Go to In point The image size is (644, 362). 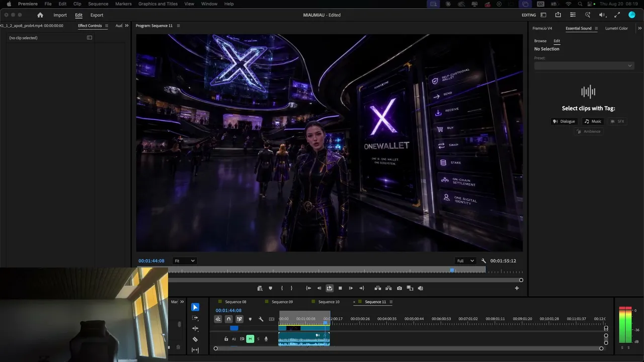tap(308, 288)
